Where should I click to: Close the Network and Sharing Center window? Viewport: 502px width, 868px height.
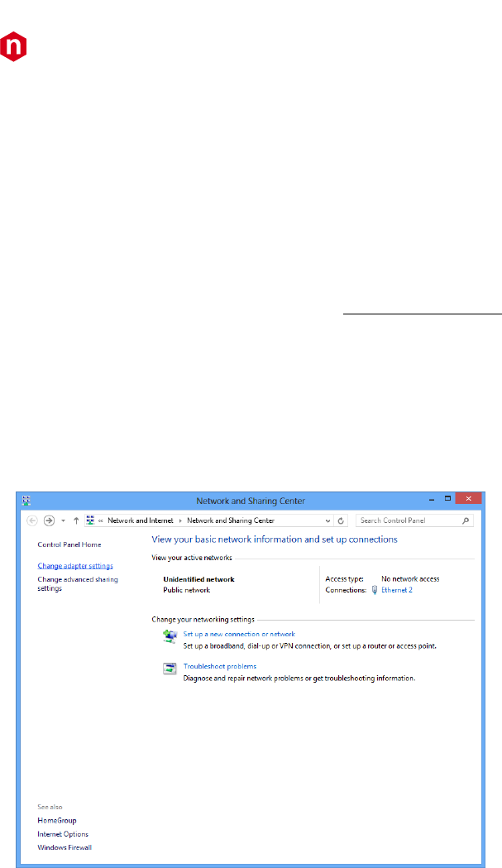(469, 499)
